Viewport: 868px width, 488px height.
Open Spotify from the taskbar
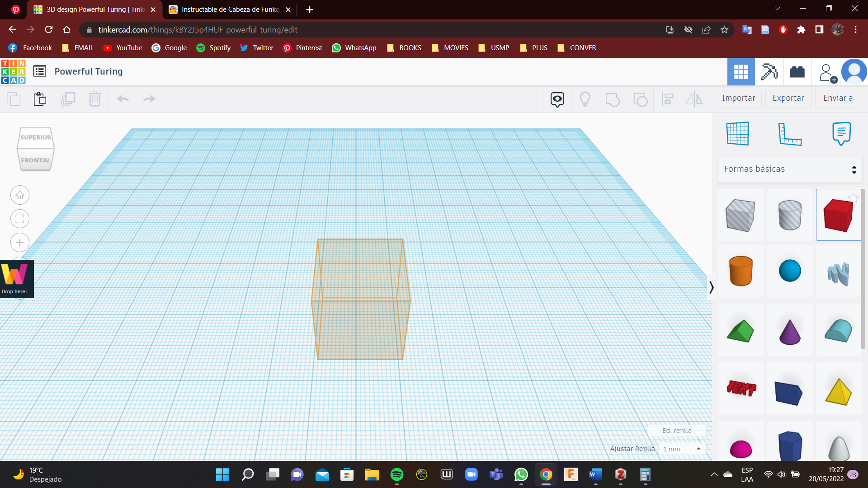[396, 474]
